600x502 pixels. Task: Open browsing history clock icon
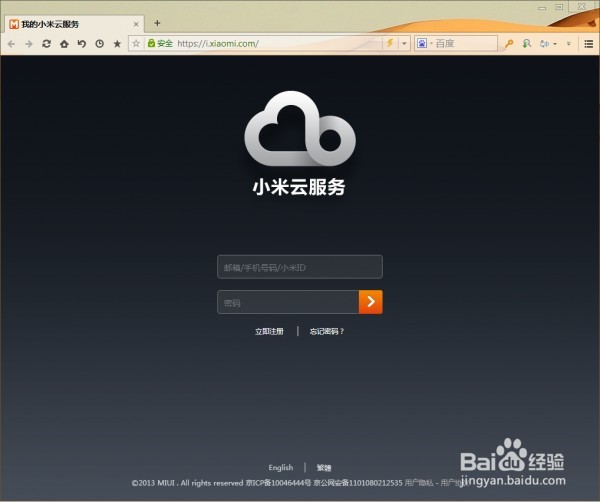point(99,44)
